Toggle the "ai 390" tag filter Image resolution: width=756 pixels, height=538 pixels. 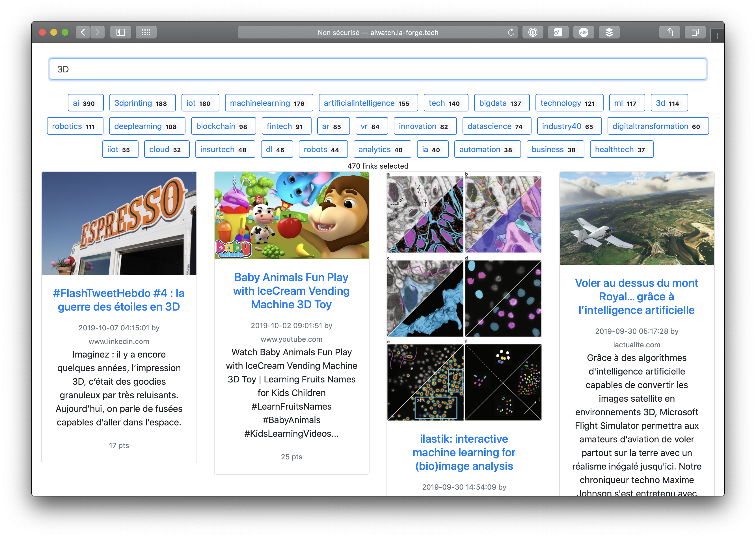[85, 103]
